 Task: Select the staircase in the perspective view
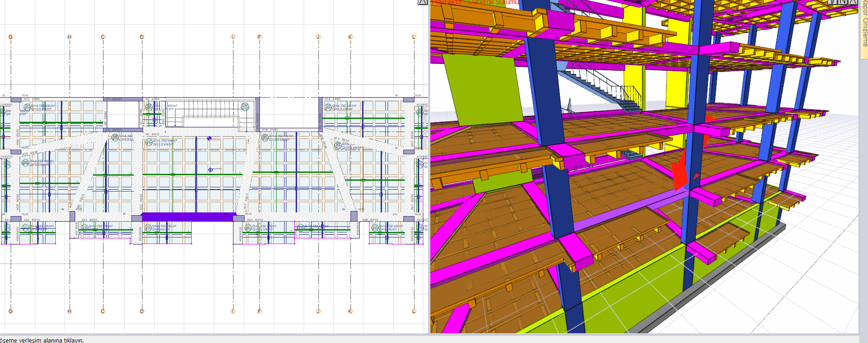pos(603,88)
